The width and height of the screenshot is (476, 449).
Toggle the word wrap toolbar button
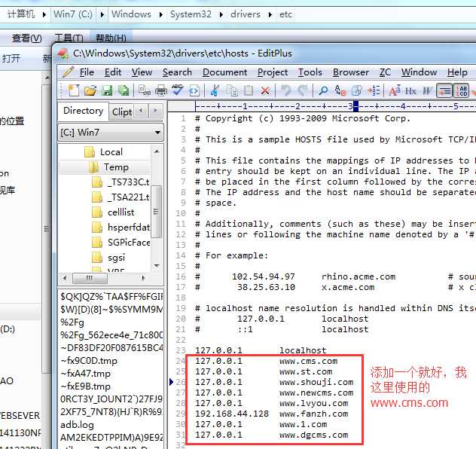pos(444,90)
